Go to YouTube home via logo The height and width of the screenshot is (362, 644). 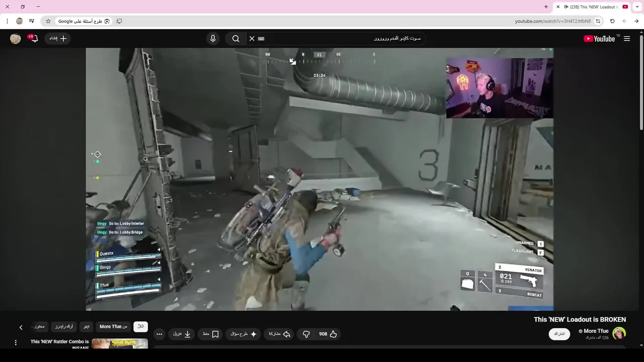(x=599, y=39)
